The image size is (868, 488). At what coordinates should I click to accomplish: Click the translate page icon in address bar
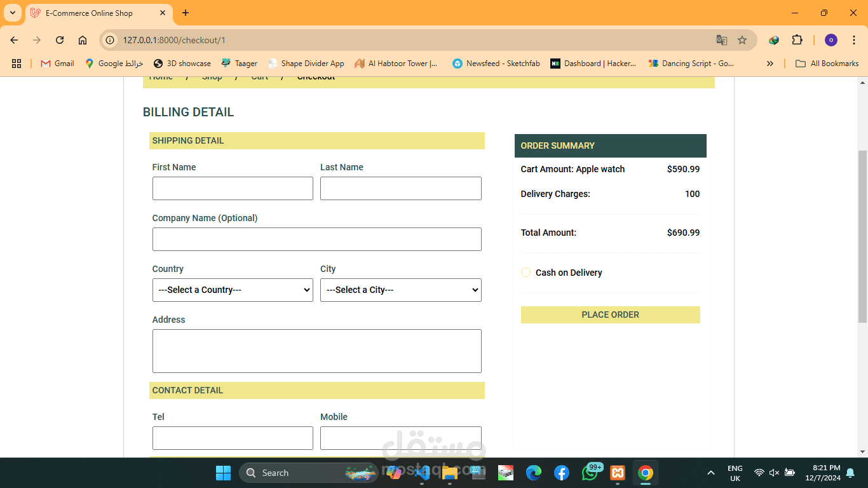coord(722,40)
